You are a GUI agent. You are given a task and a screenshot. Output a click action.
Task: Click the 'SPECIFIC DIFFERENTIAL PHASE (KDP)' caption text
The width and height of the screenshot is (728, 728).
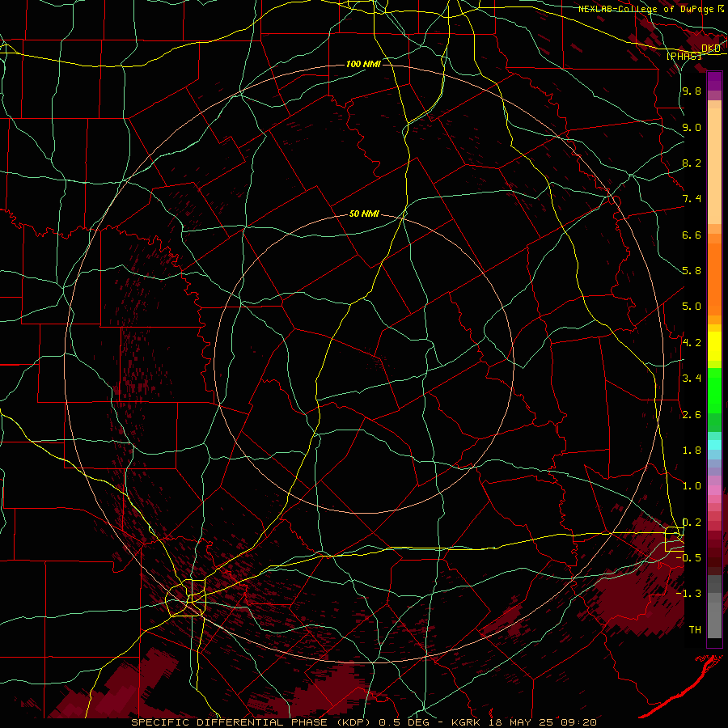point(250,722)
